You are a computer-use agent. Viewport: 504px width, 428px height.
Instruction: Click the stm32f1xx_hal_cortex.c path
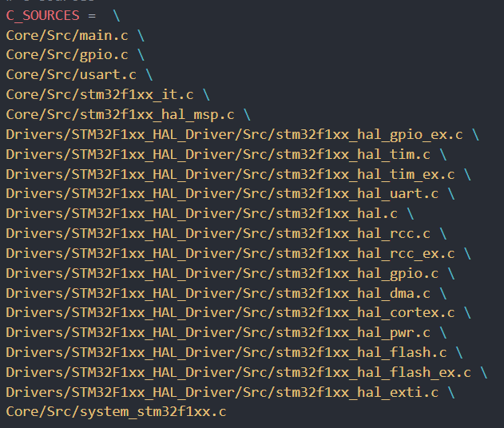click(230, 313)
